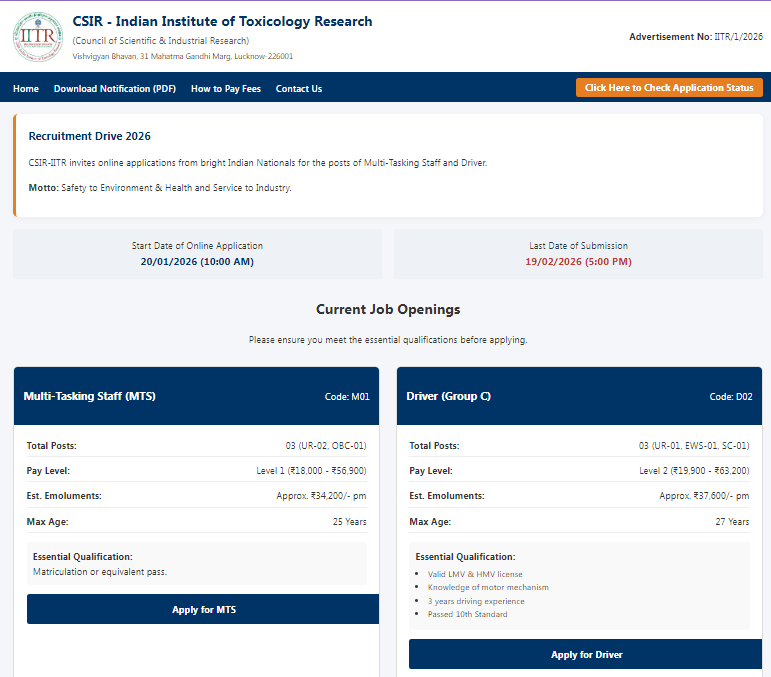Click the IITR institute logo
This screenshot has height=677, width=771.
(x=38, y=37)
